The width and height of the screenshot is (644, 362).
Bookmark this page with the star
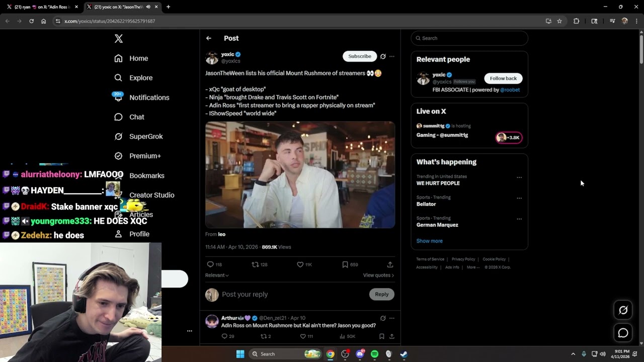559,21
